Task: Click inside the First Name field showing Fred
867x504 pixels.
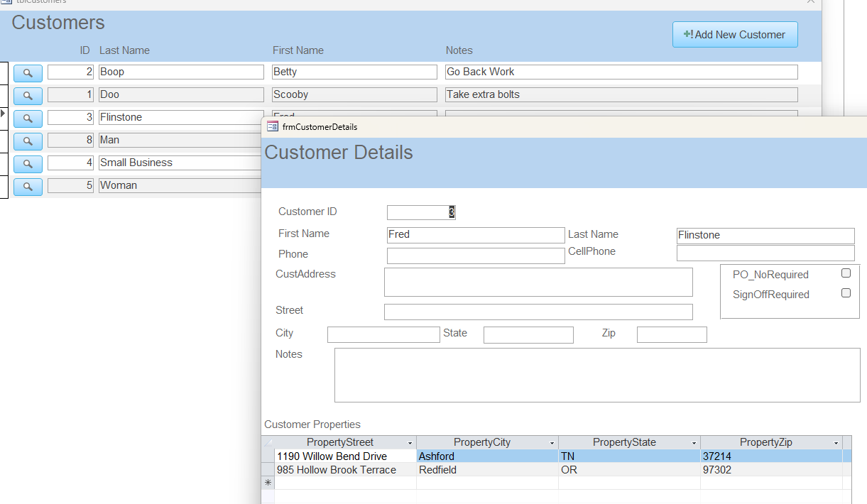Action: [476, 234]
